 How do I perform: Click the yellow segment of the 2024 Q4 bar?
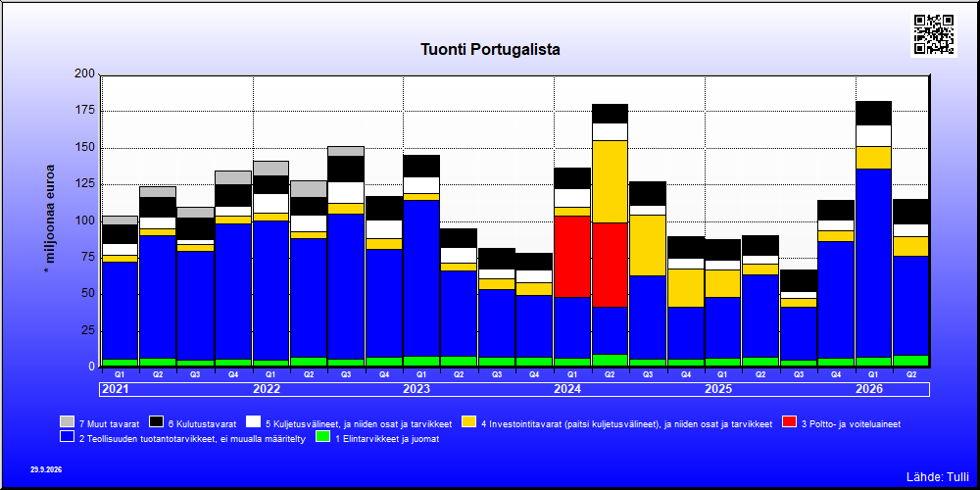(685, 288)
